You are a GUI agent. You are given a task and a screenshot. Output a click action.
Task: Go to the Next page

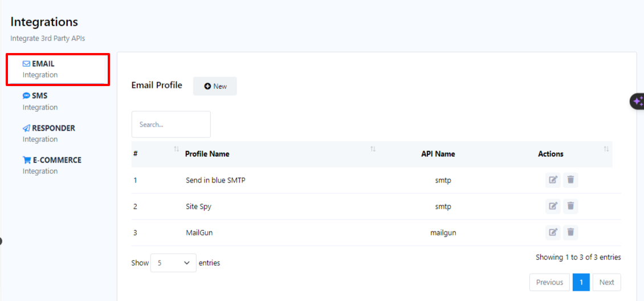606,282
